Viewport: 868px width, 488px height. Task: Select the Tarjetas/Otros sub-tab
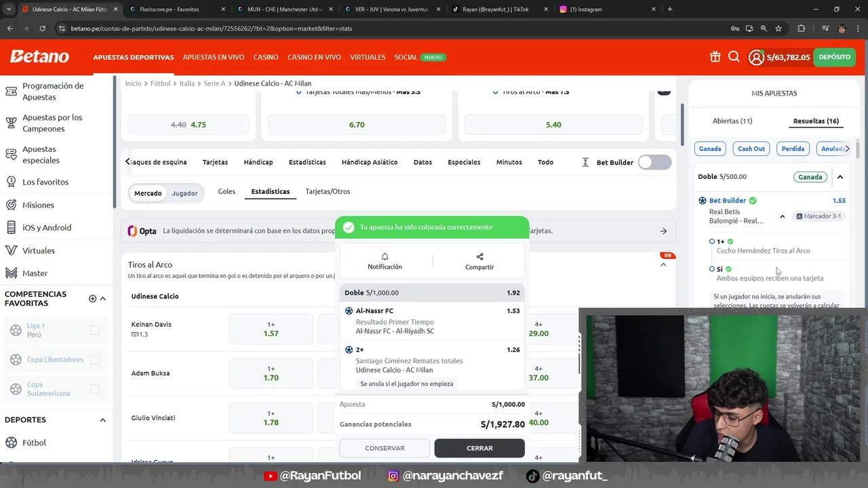point(328,192)
